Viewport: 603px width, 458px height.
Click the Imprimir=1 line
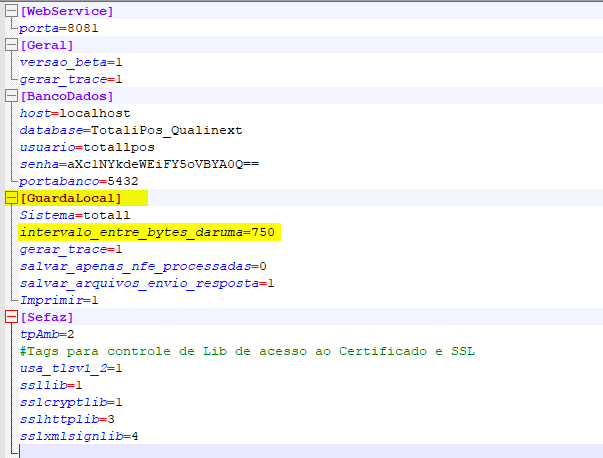pos(59,300)
